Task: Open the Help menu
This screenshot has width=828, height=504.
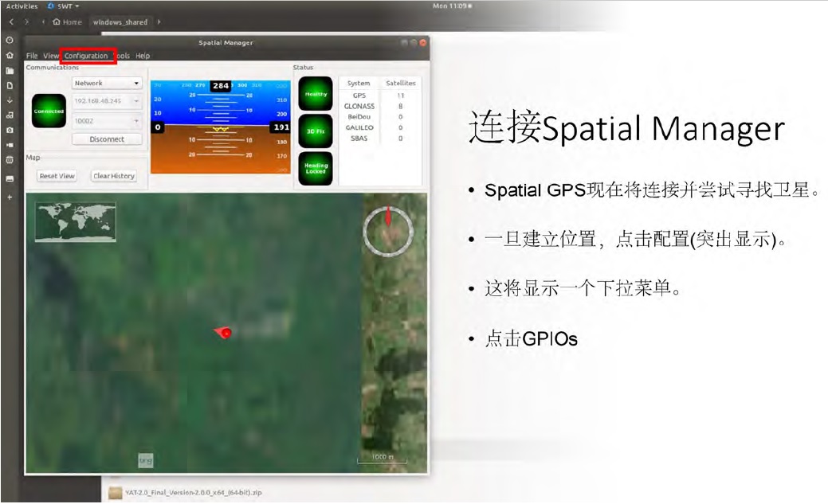Action: coord(143,56)
